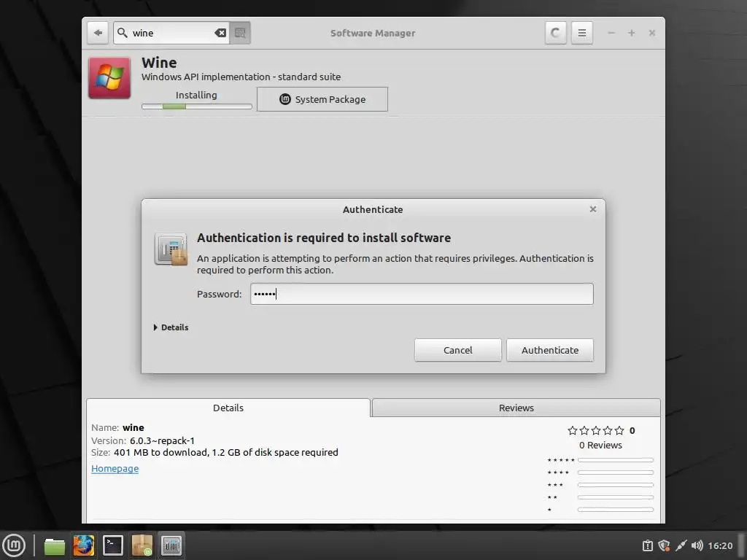Viewport: 747px width, 560px height.
Task: Click the package installer taskbar item
Action: pos(142,545)
